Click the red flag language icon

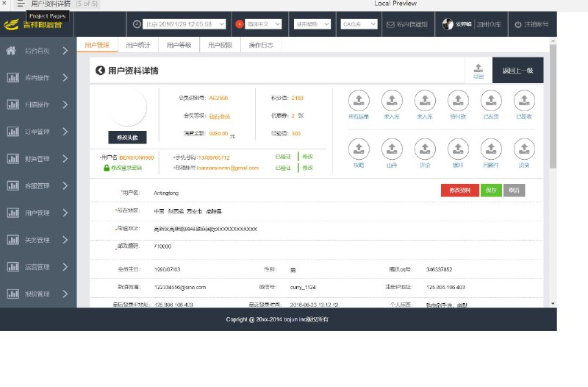[x=240, y=24]
